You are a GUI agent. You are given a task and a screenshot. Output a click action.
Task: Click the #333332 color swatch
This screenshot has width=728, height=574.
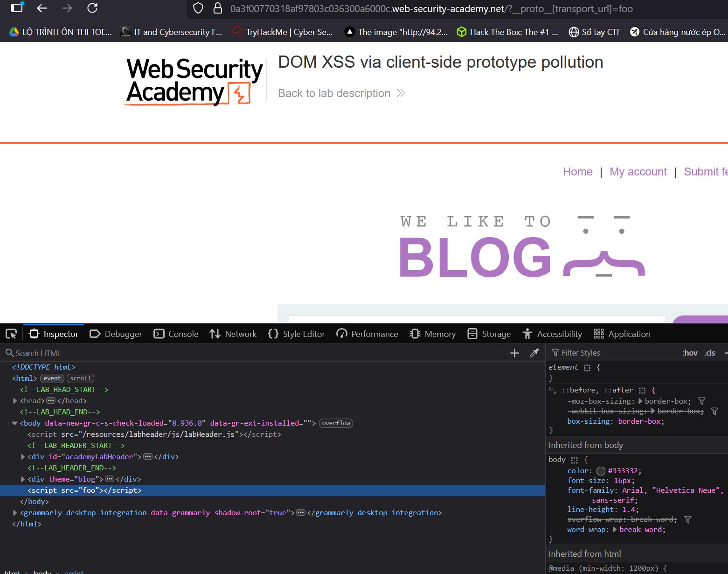(x=601, y=471)
